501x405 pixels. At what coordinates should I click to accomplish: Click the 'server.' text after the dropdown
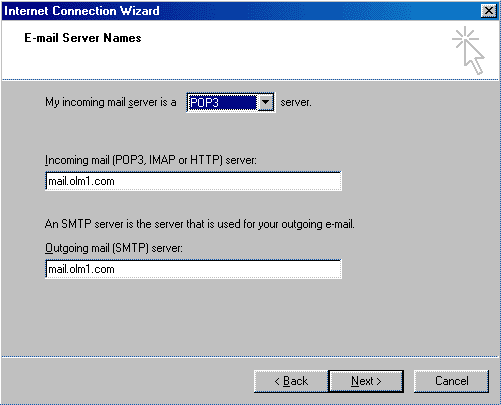[296, 102]
